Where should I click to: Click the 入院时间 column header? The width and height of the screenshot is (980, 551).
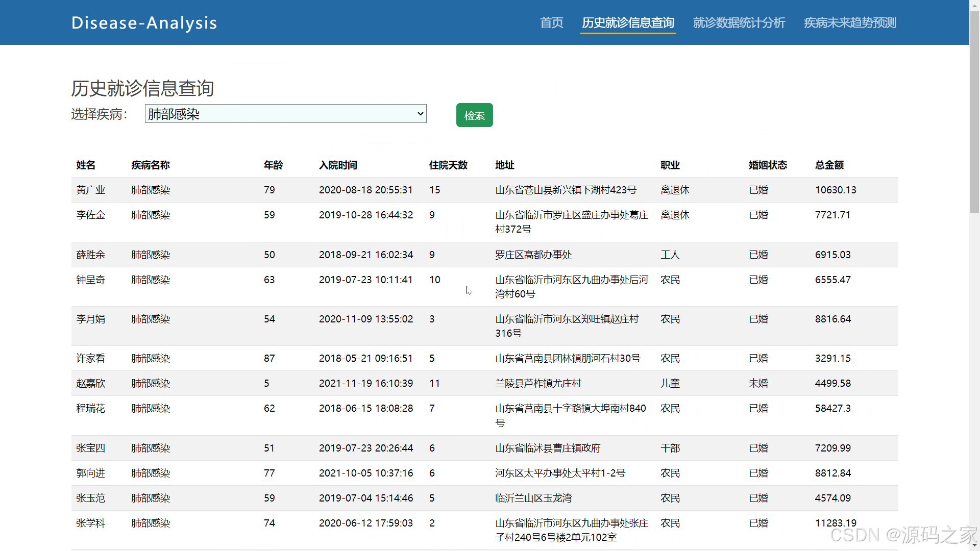pyautogui.click(x=338, y=165)
